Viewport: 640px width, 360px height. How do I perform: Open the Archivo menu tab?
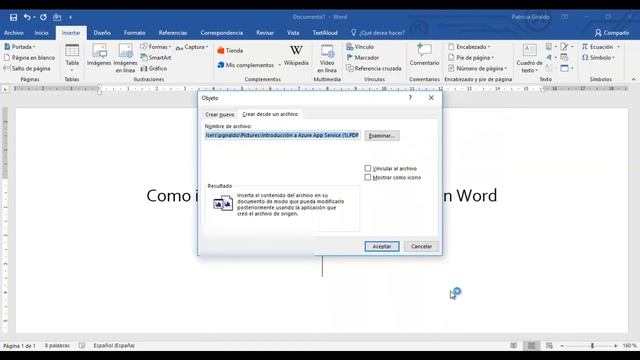[14, 33]
